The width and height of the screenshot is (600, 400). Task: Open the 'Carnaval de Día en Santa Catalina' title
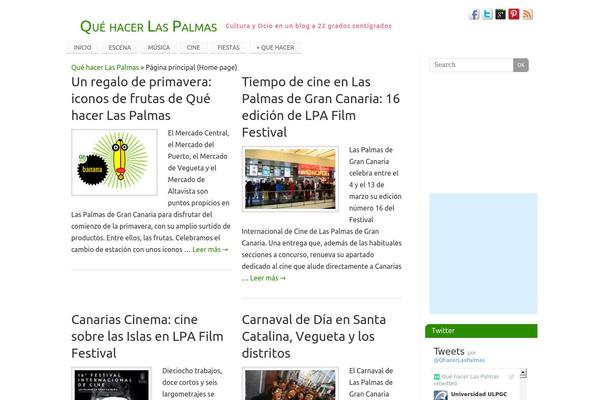pyautogui.click(x=314, y=336)
